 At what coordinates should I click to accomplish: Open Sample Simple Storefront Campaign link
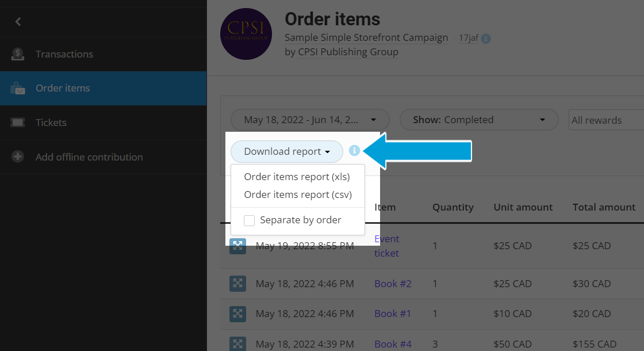[x=366, y=37]
